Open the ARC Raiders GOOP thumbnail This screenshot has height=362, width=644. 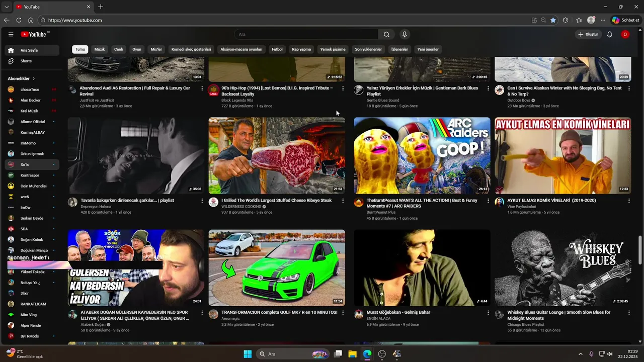(422, 156)
